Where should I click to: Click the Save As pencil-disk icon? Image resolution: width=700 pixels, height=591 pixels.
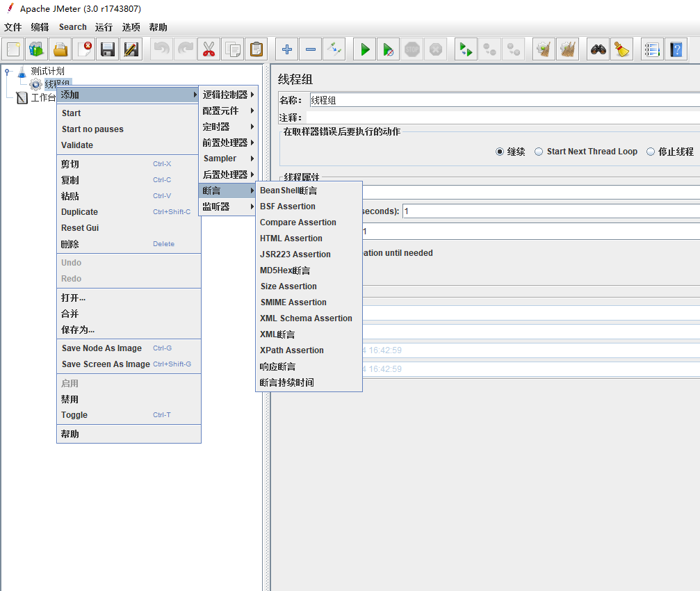coord(131,49)
